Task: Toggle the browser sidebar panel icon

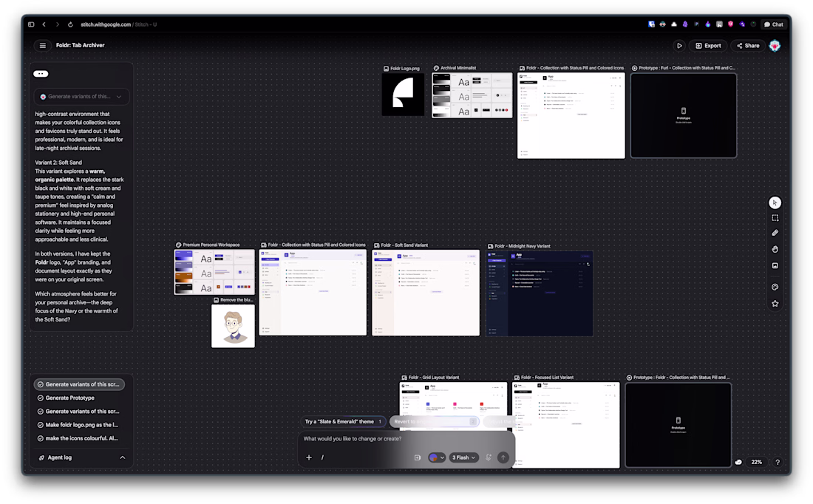Action: tap(31, 24)
